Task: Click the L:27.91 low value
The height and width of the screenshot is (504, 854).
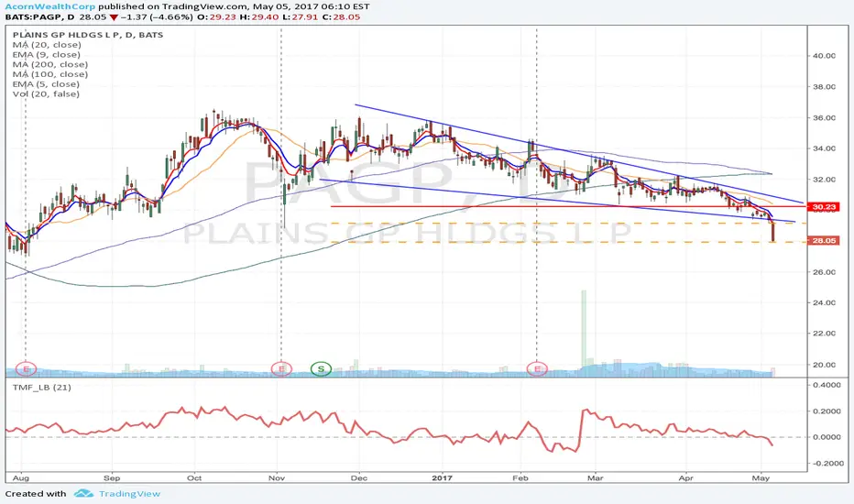Action: tap(300, 16)
